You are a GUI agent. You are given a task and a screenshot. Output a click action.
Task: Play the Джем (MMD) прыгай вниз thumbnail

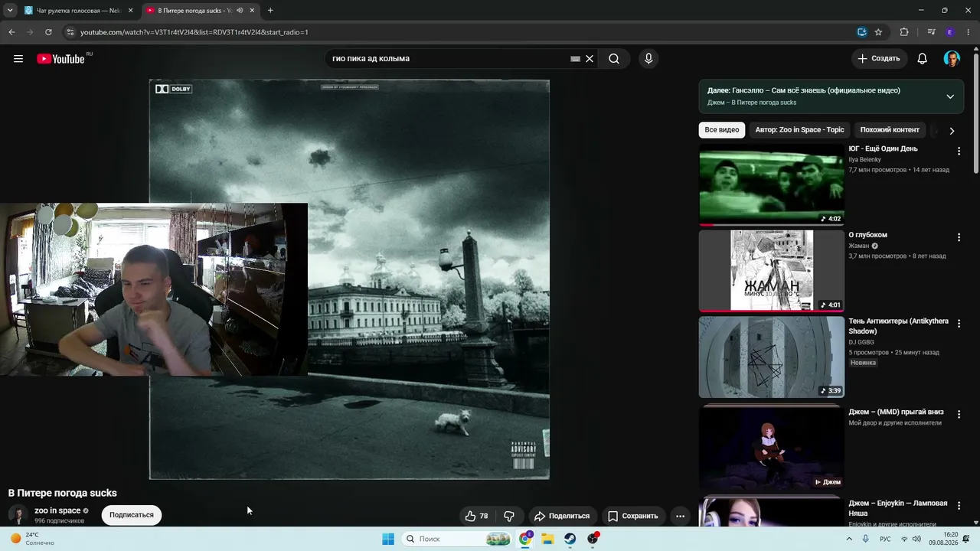[x=772, y=447]
